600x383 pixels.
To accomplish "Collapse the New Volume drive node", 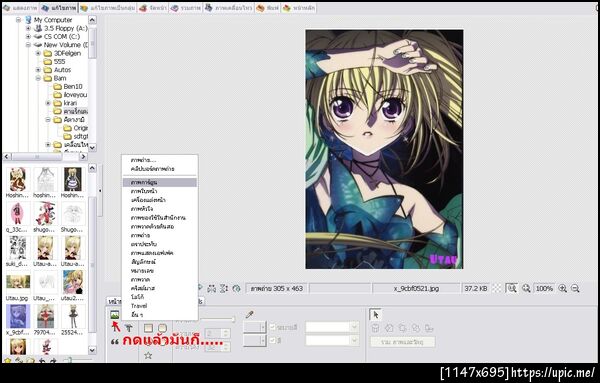I will coord(28,45).
